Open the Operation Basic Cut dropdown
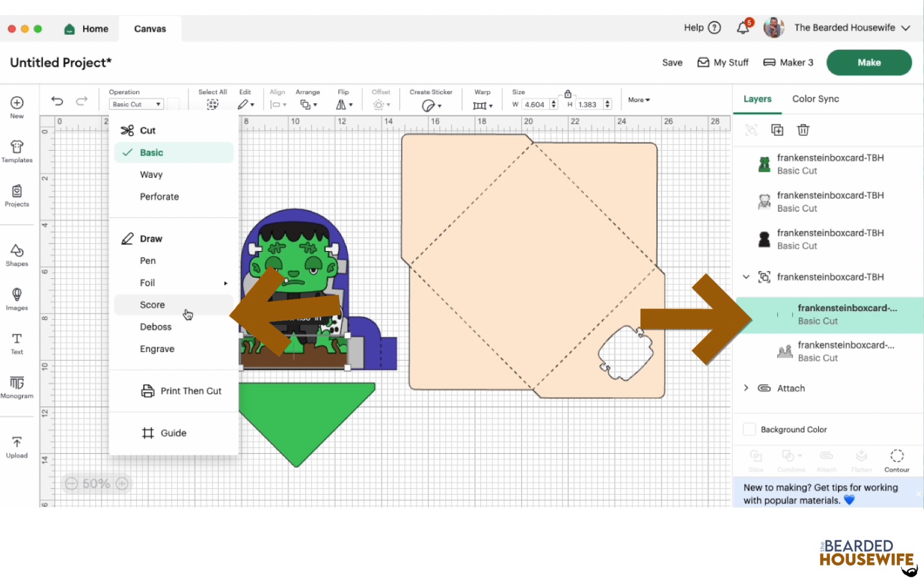This screenshot has width=924, height=587. pos(136,104)
